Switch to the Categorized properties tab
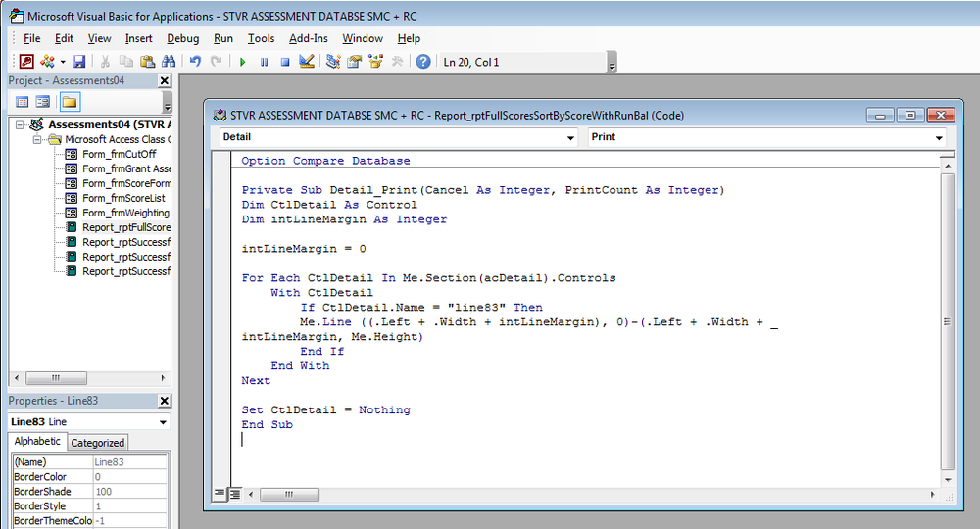980x529 pixels. (x=97, y=442)
